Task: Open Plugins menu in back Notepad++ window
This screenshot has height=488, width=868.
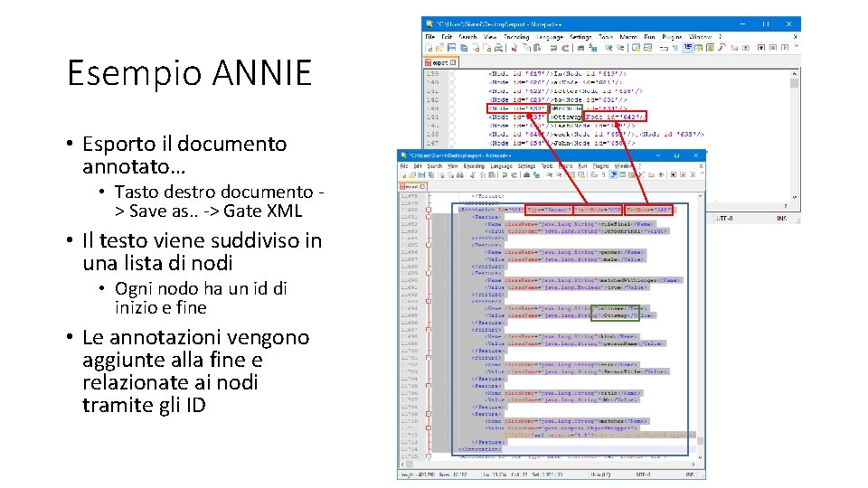Action: pos(672,37)
